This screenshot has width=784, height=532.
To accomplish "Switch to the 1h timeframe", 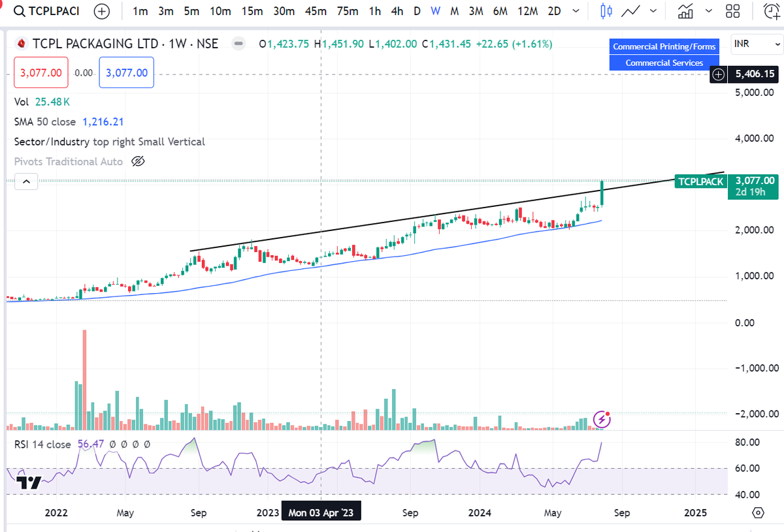I will pos(374,11).
